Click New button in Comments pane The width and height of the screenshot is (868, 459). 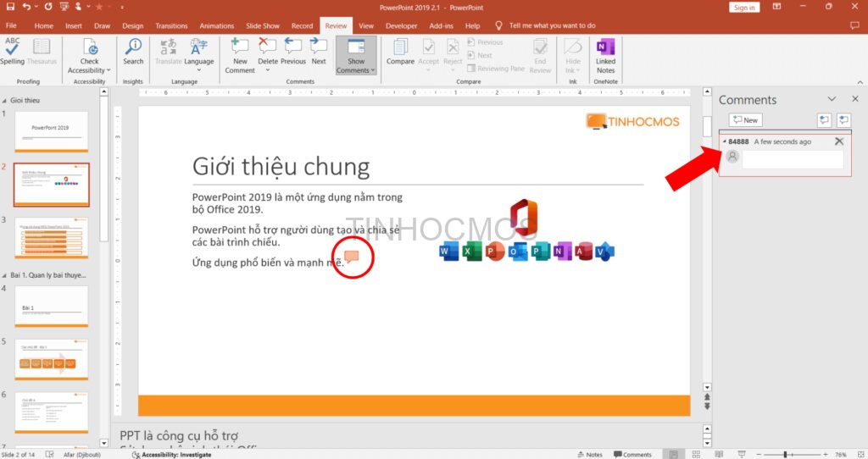[745, 120]
